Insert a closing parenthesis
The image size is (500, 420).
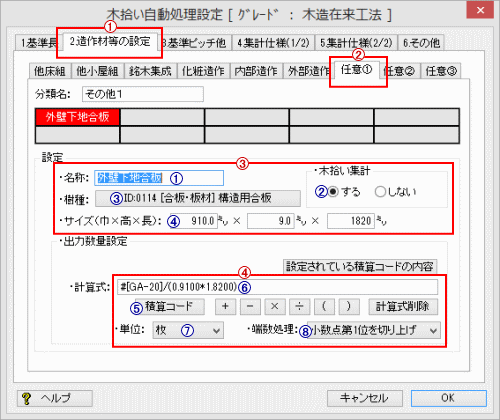point(349,306)
